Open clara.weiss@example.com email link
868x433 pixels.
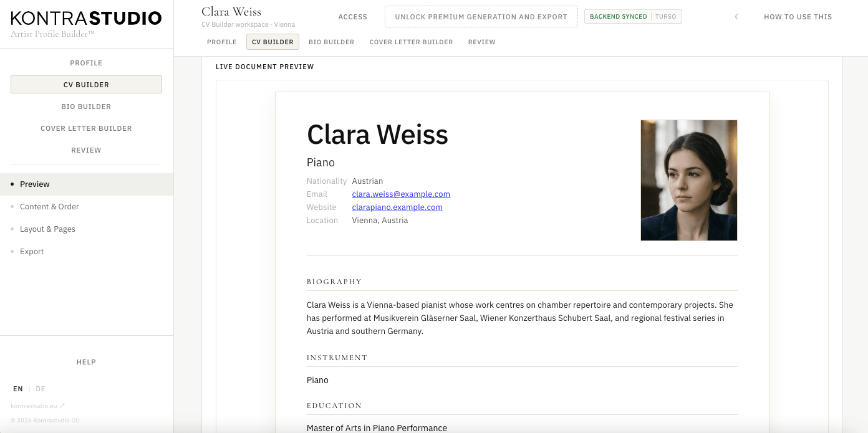pyautogui.click(x=401, y=194)
